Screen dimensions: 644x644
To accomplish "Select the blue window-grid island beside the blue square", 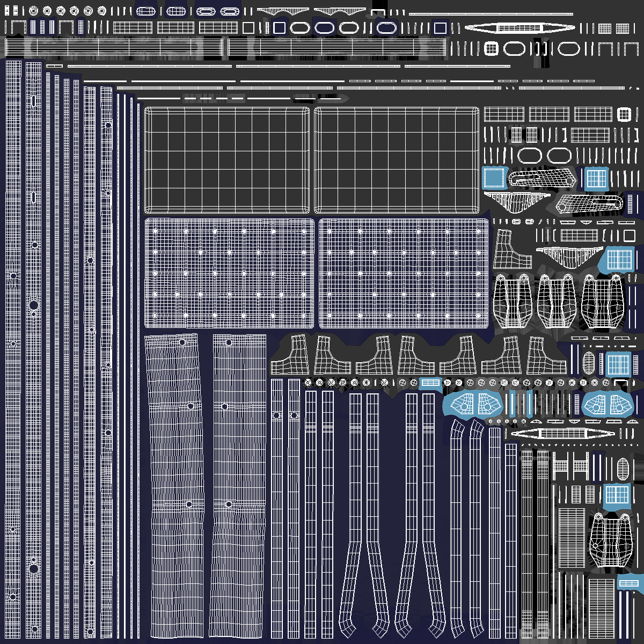I will 596,178.
